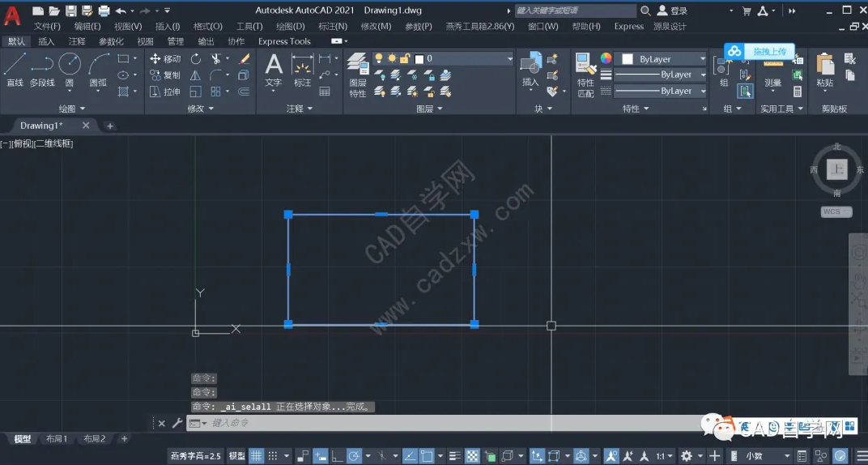Screen dimensions: 868x465
Task: Click the Stretch (拉伸) tool
Action: tap(165, 92)
